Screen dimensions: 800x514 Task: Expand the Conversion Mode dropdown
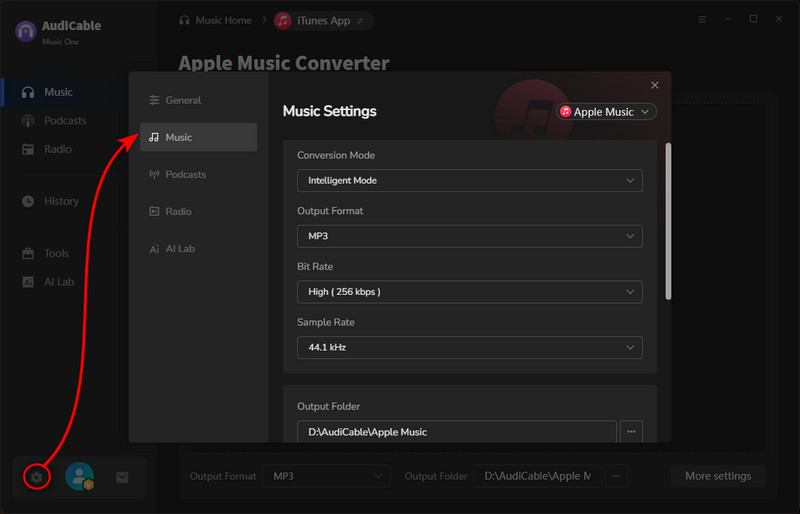click(469, 180)
